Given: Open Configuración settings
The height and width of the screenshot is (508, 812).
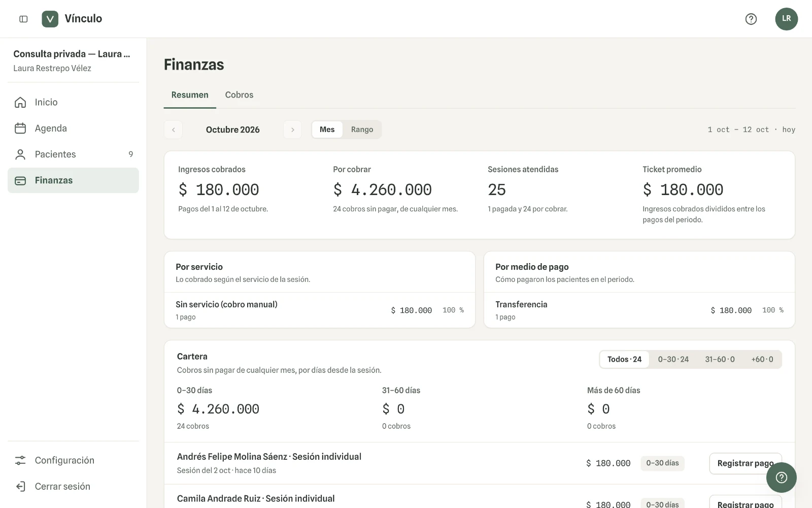Looking at the screenshot, I should coord(73,460).
